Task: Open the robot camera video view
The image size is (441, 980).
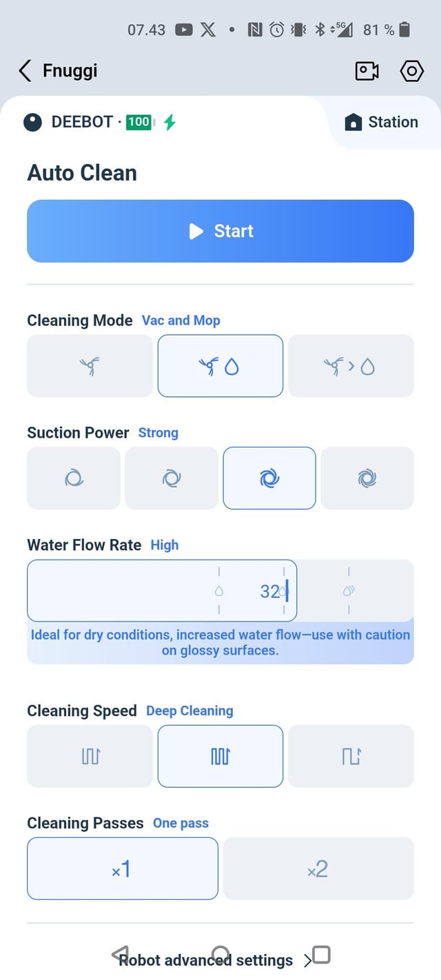Action: 367,71
